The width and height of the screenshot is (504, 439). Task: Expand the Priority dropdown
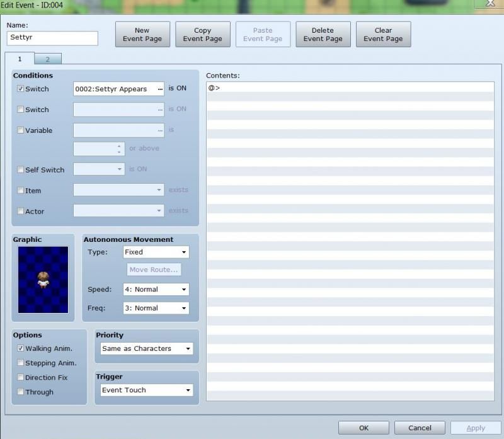pyautogui.click(x=147, y=348)
